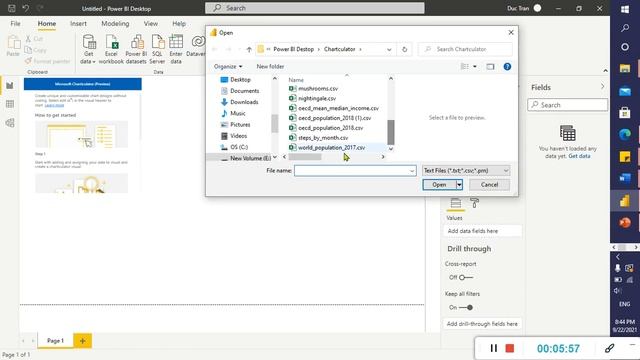Image resolution: width=640 pixels, height=360 pixels.
Task: Open the file type filter dropdown
Action: (466, 171)
